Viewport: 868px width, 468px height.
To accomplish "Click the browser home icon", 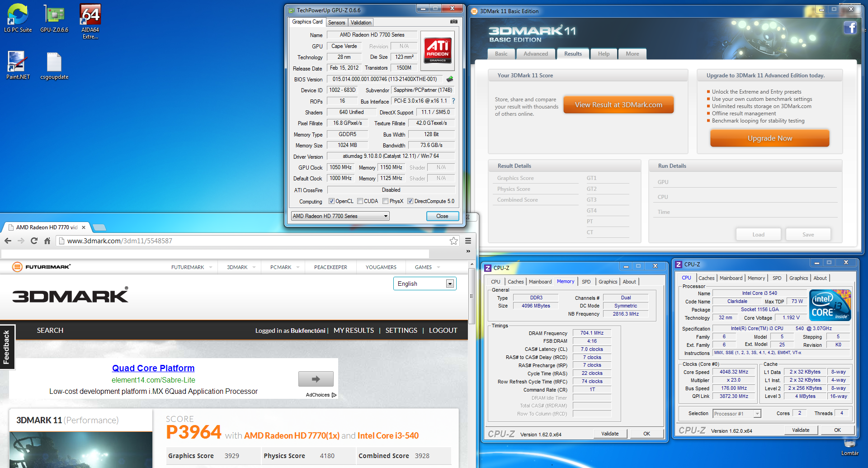I will click(x=47, y=241).
